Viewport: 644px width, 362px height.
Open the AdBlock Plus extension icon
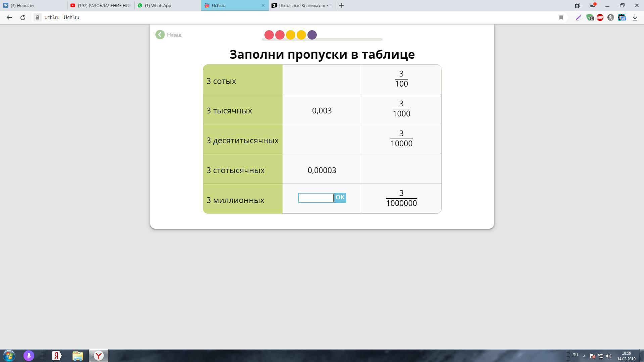tap(600, 17)
